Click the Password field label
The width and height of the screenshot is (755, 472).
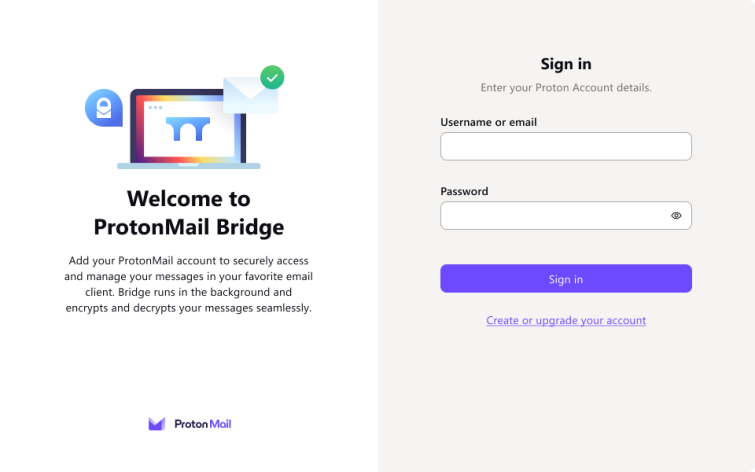tap(464, 191)
